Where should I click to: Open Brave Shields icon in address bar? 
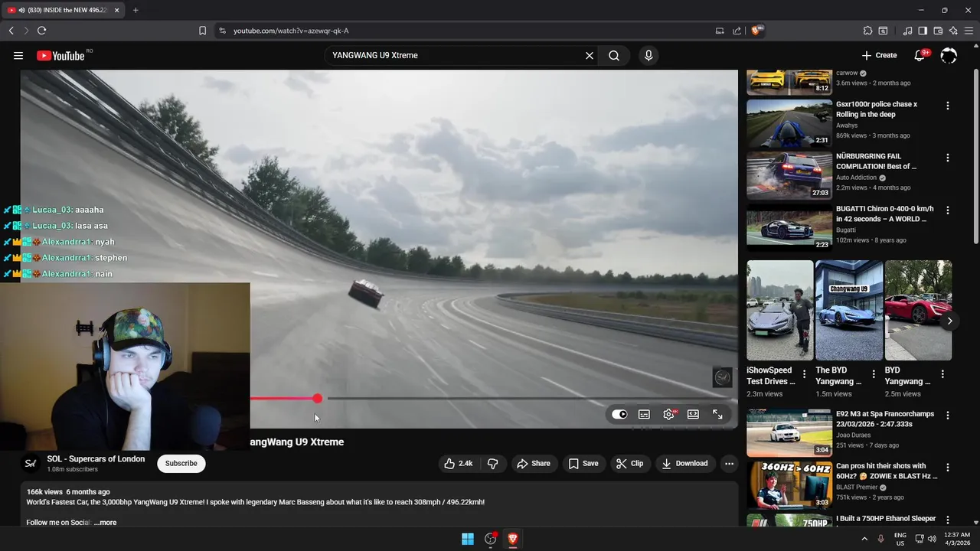click(757, 31)
